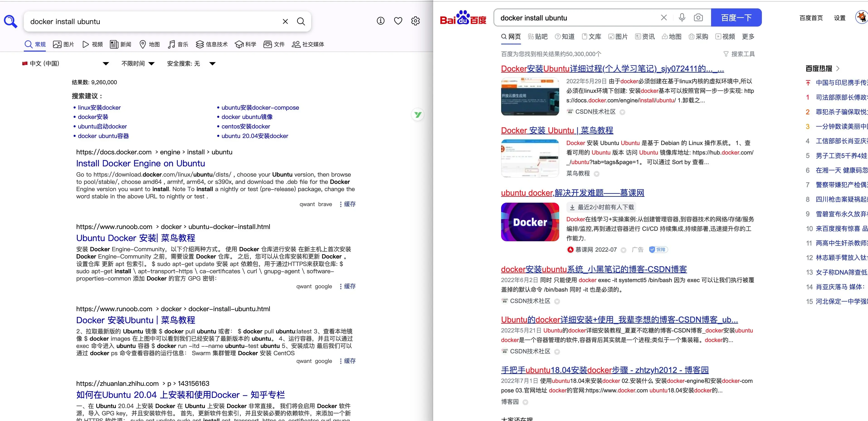Open the 新闻 news tab
The height and width of the screenshot is (421, 868).
(121, 44)
